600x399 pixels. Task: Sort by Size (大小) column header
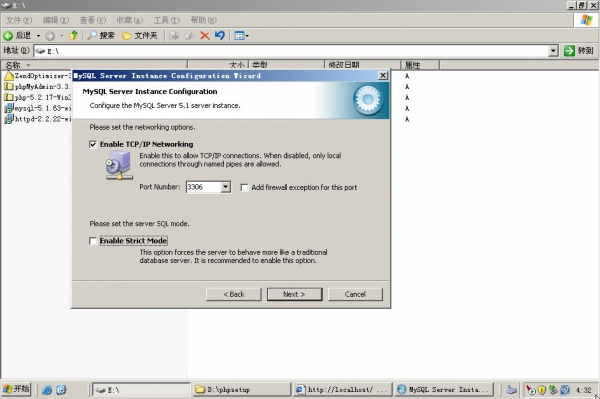coord(218,65)
